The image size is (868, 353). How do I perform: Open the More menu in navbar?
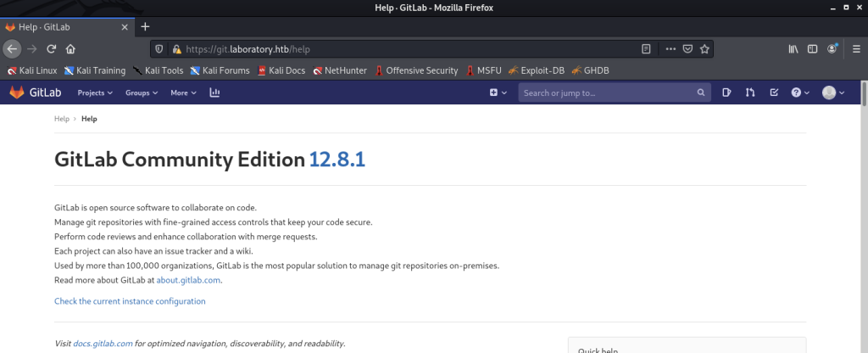coord(183,92)
